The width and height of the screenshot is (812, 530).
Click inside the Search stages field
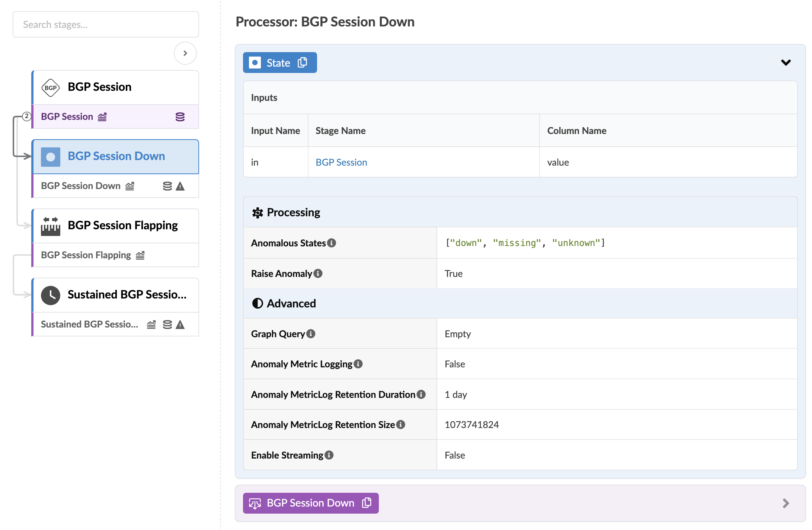click(x=106, y=25)
